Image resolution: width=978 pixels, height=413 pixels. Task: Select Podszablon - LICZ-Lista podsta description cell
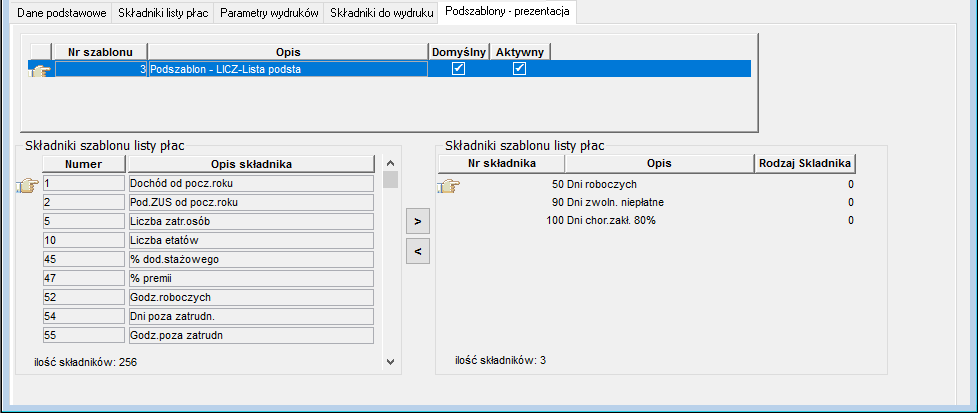pos(288,69)
